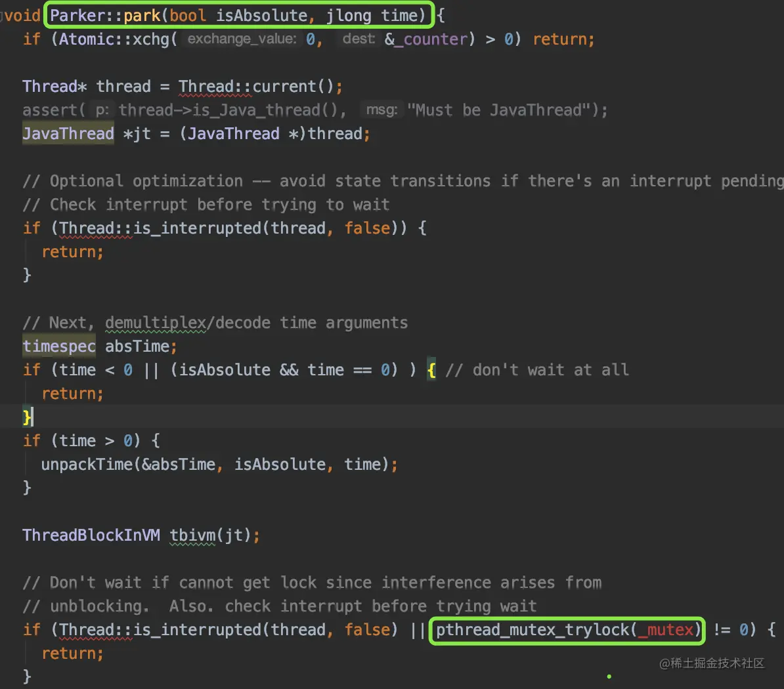Click the 'if (time > 0)' condition
The width and height of the screenshot is (784, 689).
point(81,441)
